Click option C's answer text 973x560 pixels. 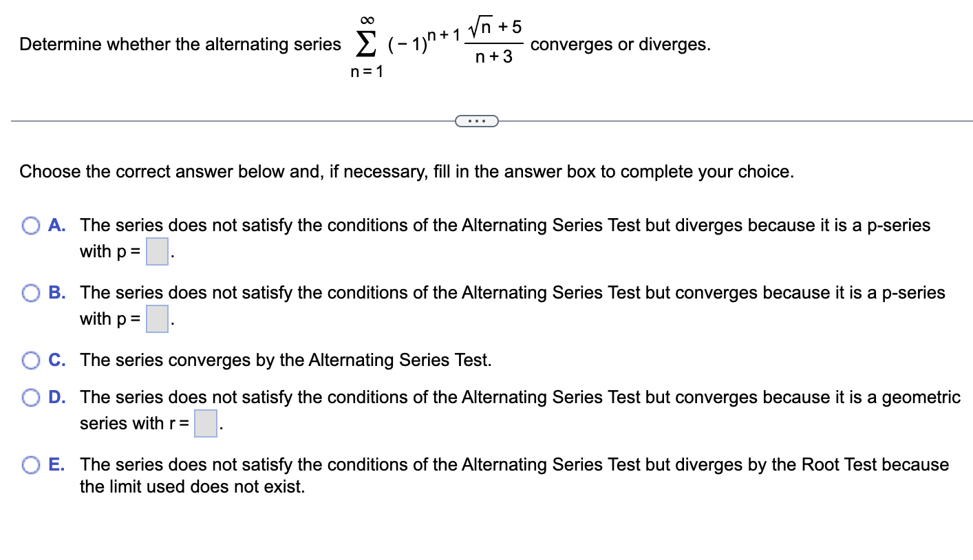(286, 360)
